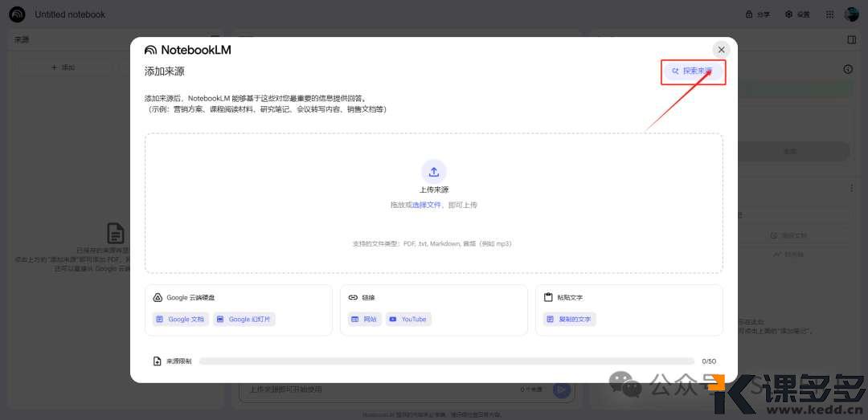Click the 添加 button in sources panel
Screen dimensions: 868x420
[x=63, y=67]
